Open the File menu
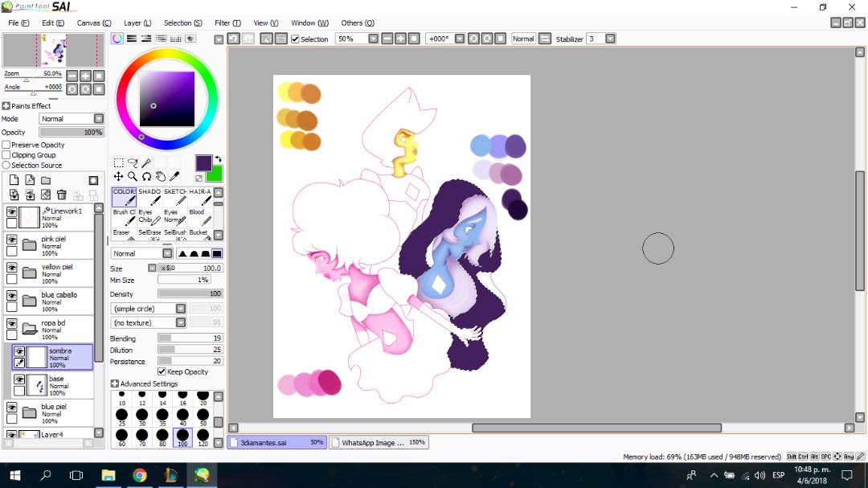The height and width of the screenshot is (488, 868). pyautogui.click(x=18, y=23)
